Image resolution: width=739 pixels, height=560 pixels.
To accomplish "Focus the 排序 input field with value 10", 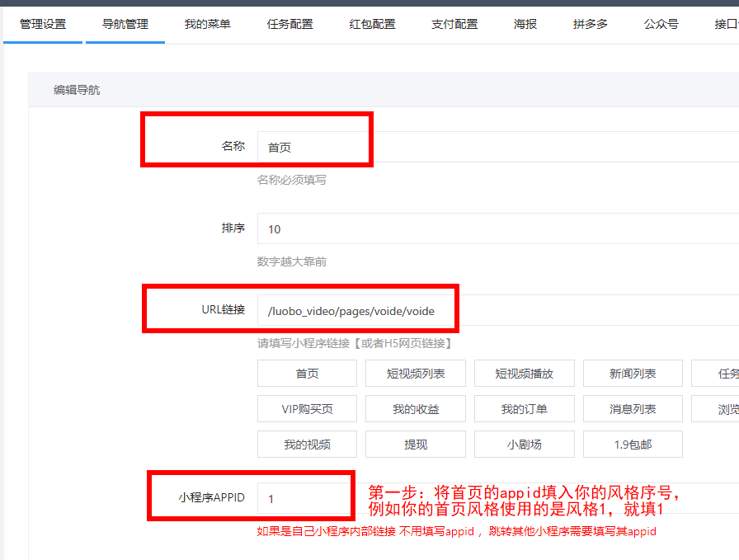I will (x=498, y=228).
